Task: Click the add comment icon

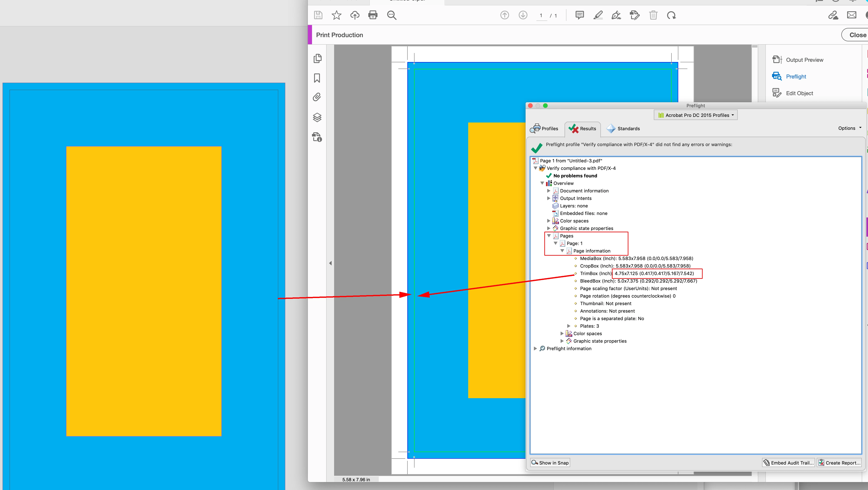Action: 580,15
